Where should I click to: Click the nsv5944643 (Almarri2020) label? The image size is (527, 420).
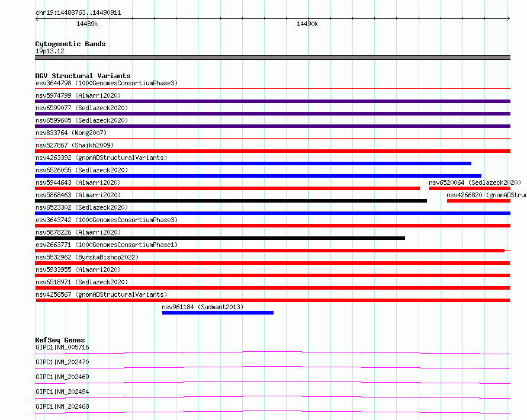[78, 182]
